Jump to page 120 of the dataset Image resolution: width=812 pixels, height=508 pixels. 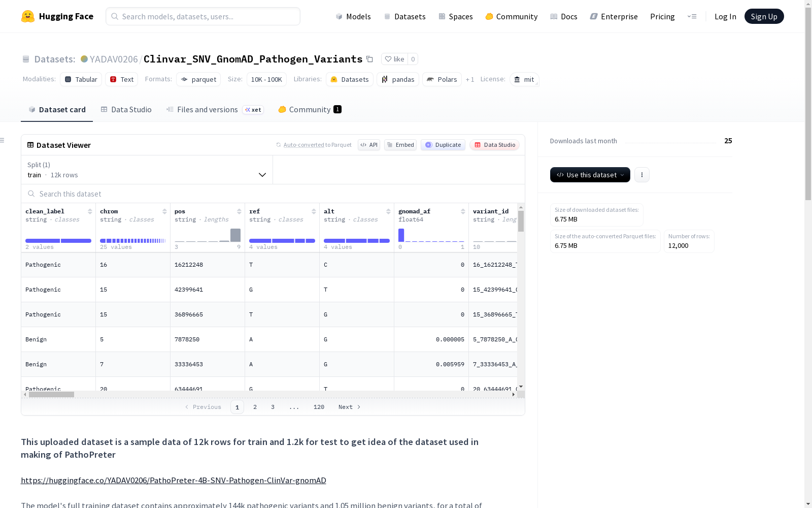coord(319,407)
